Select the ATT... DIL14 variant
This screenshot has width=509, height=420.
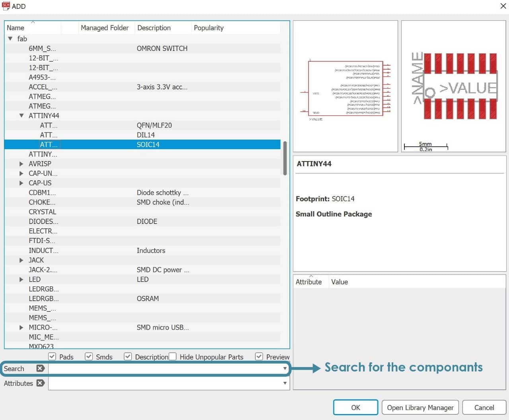point(142,135)
